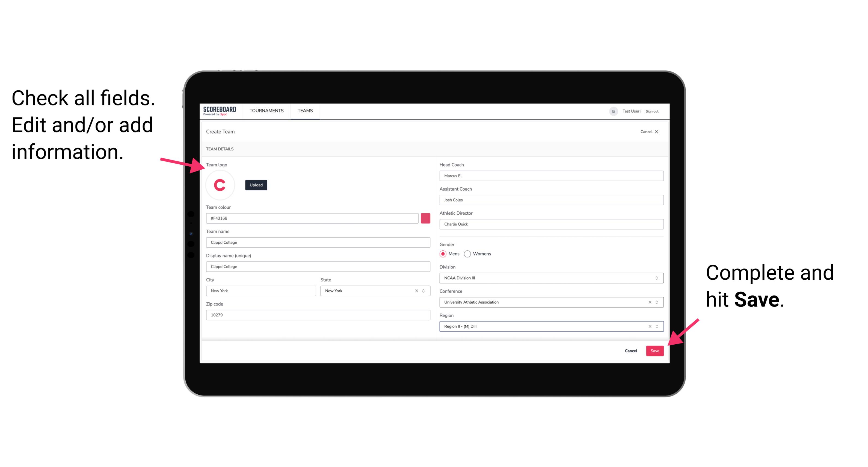Click the red C team logo icon
868x467 pixels.
coord(220,185)
